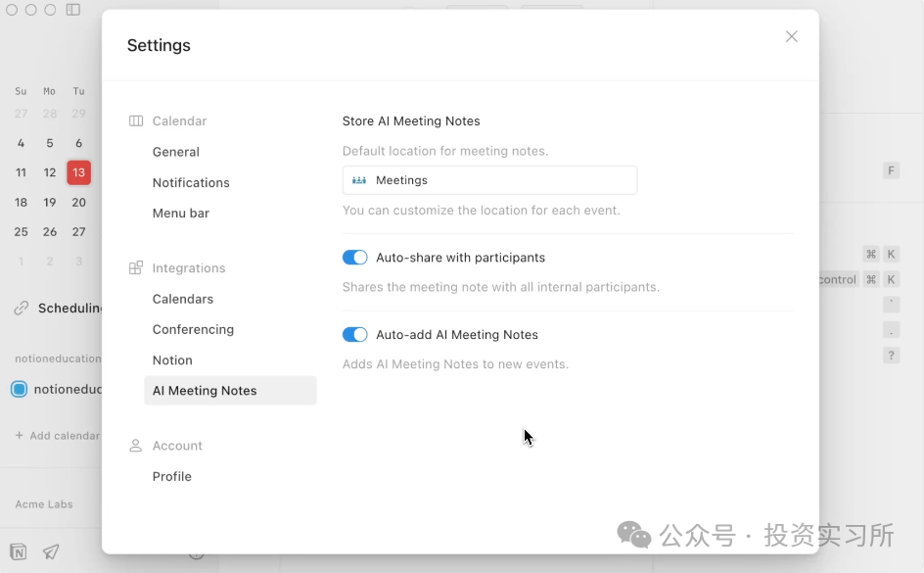Screen dimensions: 924x573
Task: Select today, the 13th, in mini calendar
Action: click(x=79, y=172)
